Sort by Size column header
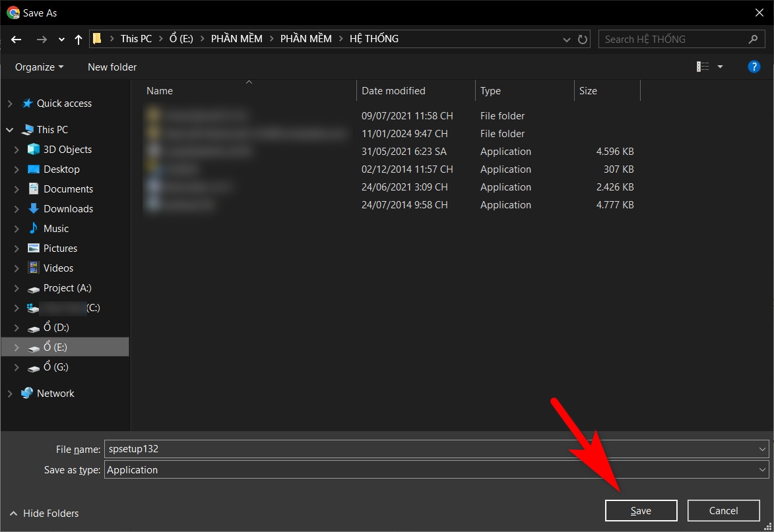This screenshot has height=532, width=774. (588, 91)
